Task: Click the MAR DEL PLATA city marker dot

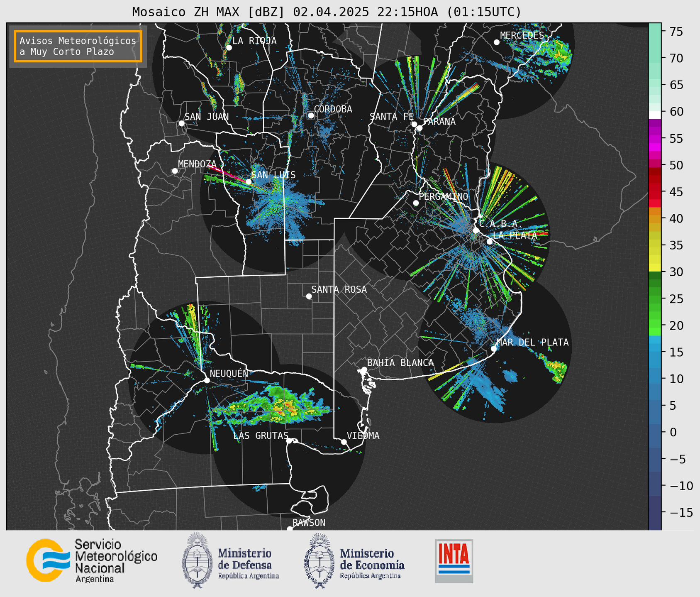Action: [x=494, y=349]
